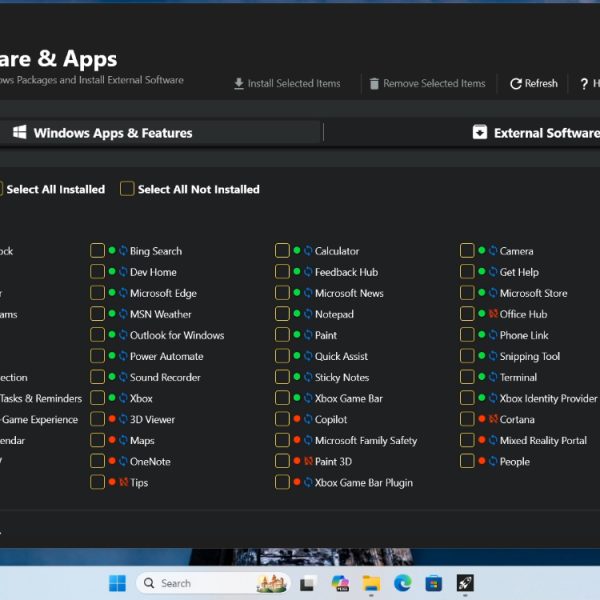Click the crossed-out icon next to Paint 3D
This screenshot has height=600, width=600.
(x=308, y=461)
